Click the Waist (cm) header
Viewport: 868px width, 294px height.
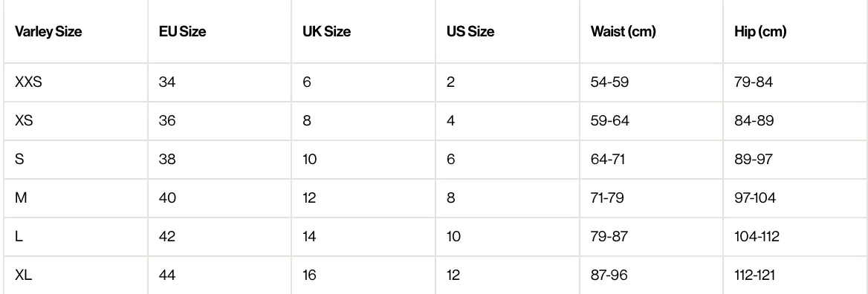pos(624,31)
